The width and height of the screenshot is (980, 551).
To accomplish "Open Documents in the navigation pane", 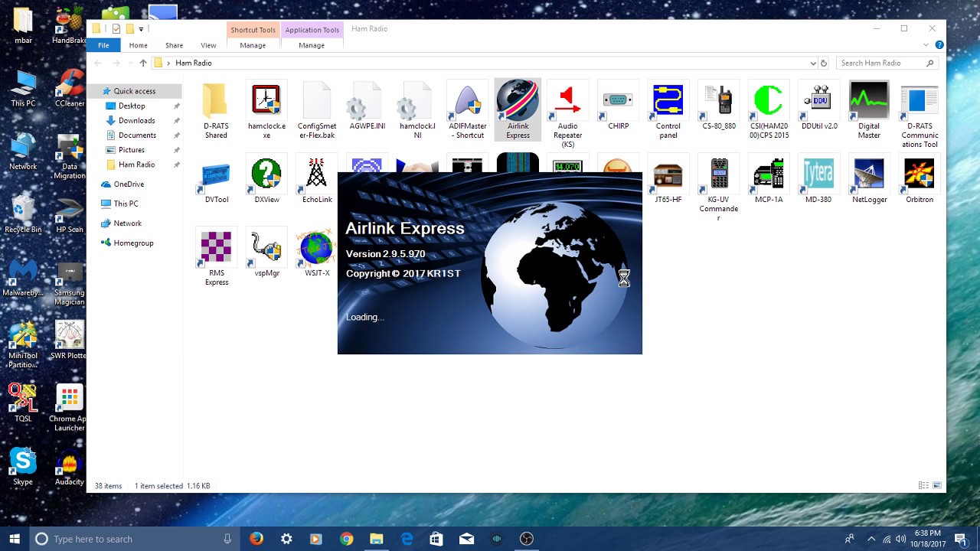I will pos(137,135).
